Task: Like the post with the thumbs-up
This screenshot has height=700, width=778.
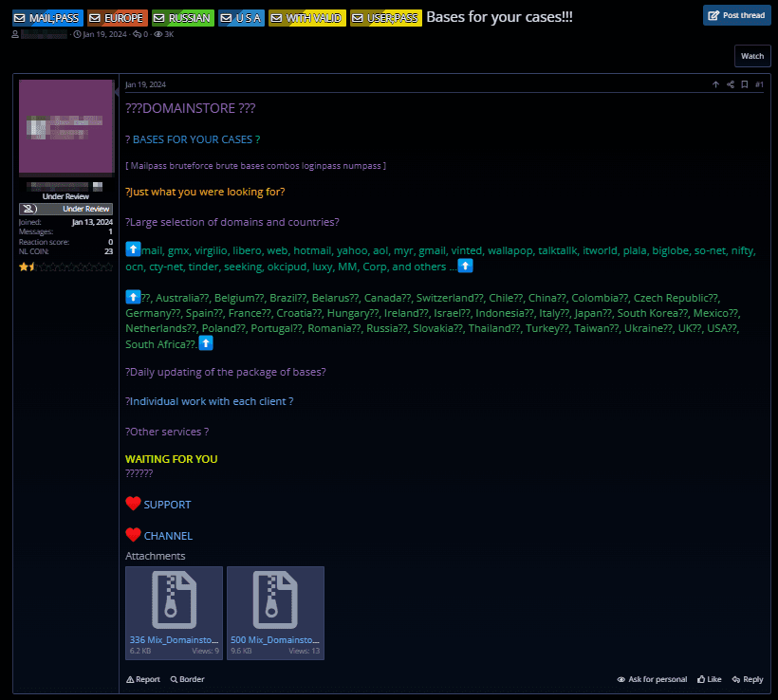Action: click(x=709, y=679)
